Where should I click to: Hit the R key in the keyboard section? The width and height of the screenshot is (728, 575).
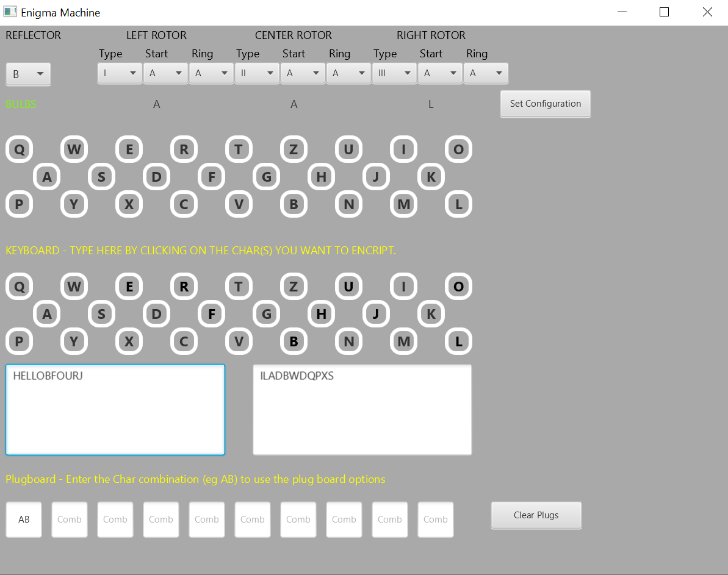click(x=184, y=287)
